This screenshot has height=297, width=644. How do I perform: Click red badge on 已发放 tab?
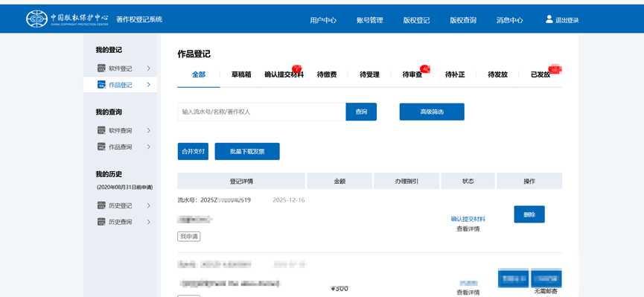(555, 69)
